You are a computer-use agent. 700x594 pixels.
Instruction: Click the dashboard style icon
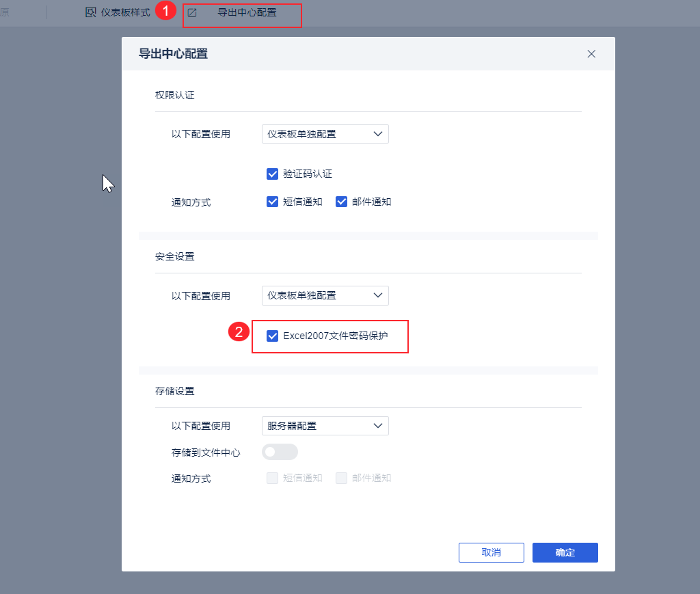tap(91, 12)
